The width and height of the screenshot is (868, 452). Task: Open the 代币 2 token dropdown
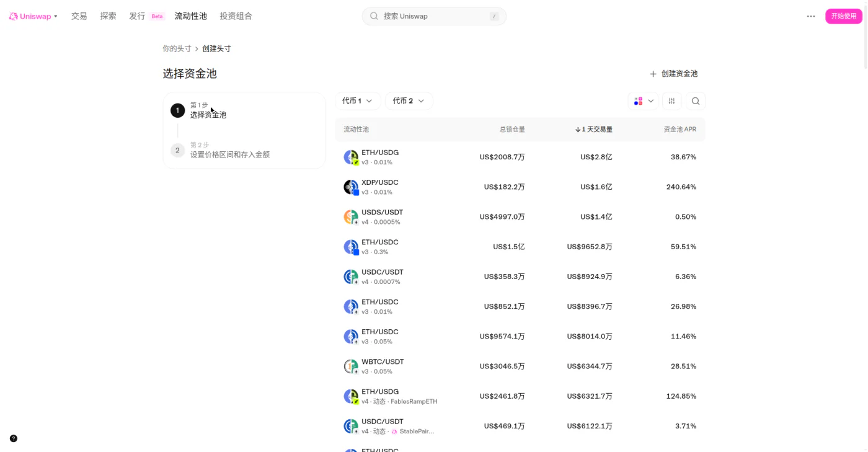point(409,101)
